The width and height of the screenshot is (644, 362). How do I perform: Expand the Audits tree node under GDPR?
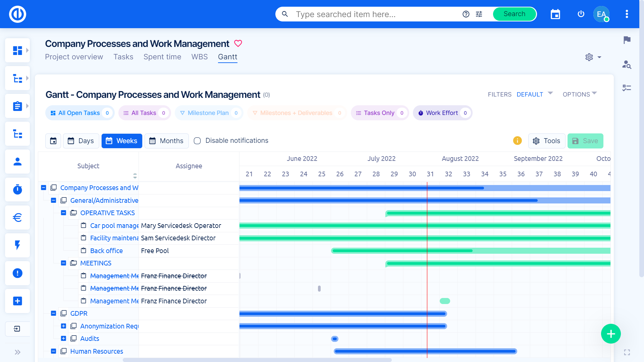[64, 339]
